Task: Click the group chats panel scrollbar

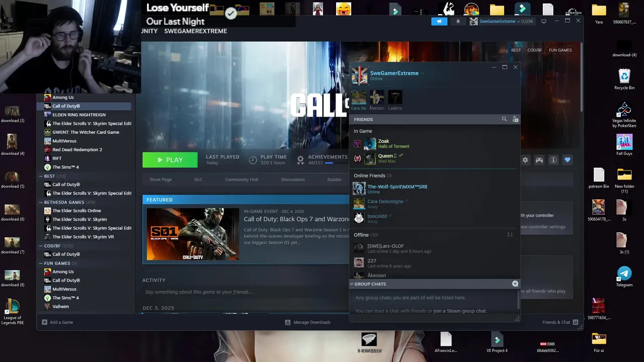Action: tap(518, 299)
